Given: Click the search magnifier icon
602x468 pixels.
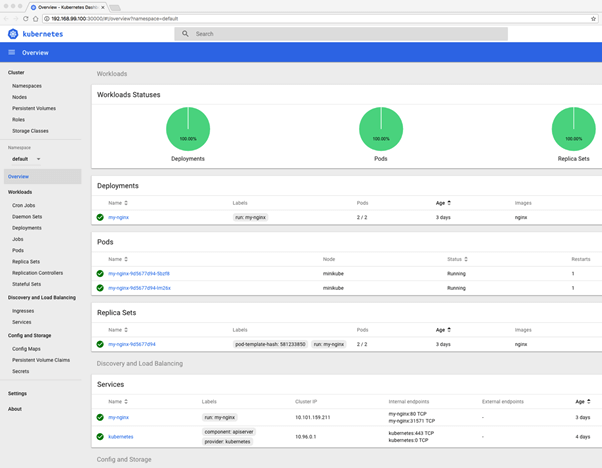Looking at the screenshot, I should (185, 34).
